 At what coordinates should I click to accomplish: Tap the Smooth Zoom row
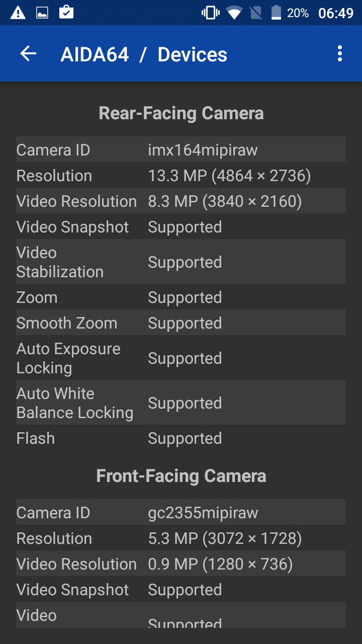[x=181, y=323]
